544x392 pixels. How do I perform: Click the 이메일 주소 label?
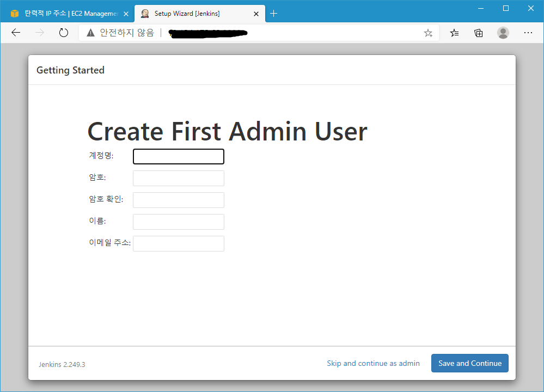pos(109,242)
